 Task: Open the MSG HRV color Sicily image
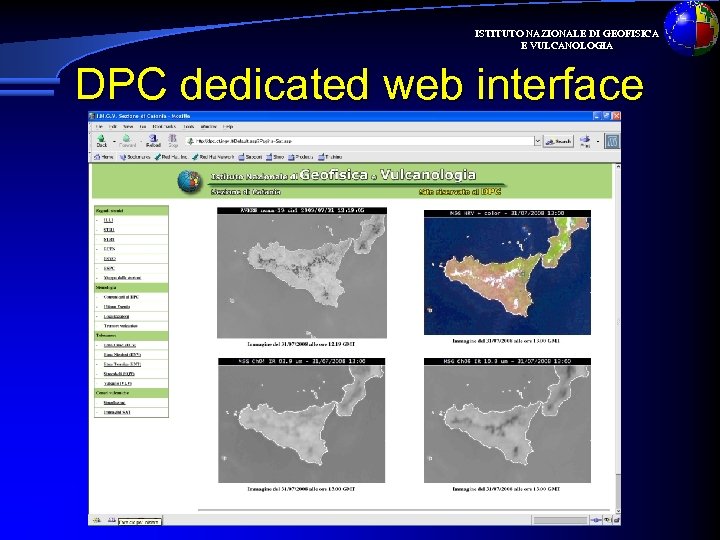(507, 272)
